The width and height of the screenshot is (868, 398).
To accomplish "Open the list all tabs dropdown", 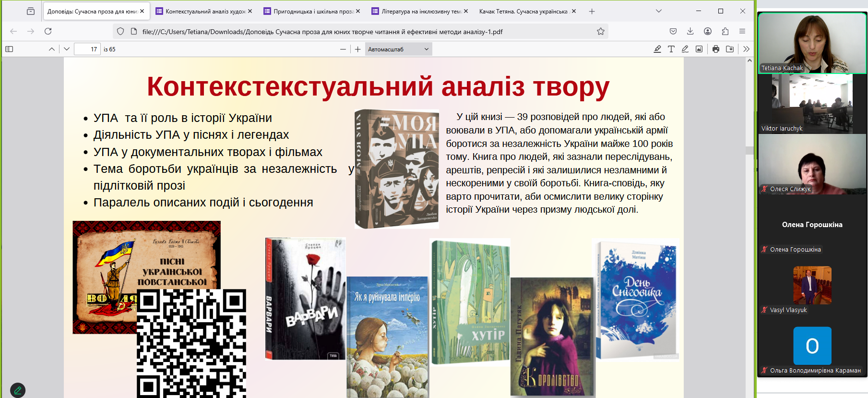I will tap(659, 11).
